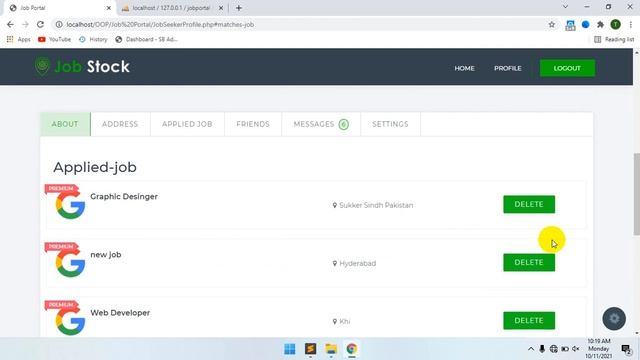Screen dimensions: 640x360
Task: Click the Hyderabad location text
Action: [358, 264]
